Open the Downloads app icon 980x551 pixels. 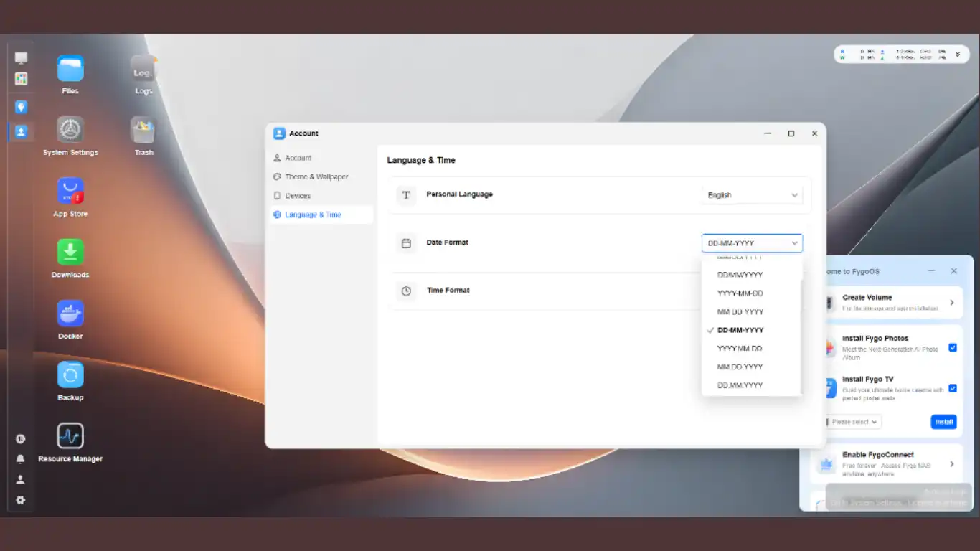tap(70, 253)
